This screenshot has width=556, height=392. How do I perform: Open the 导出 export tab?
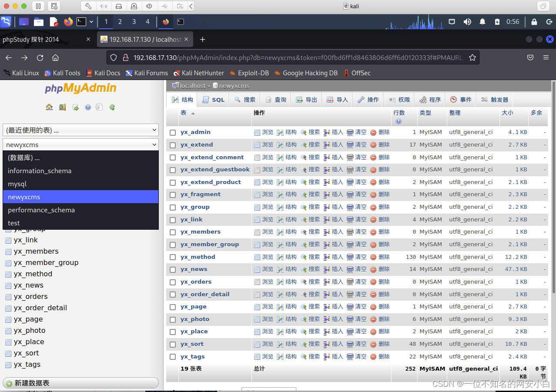(307, 100)
